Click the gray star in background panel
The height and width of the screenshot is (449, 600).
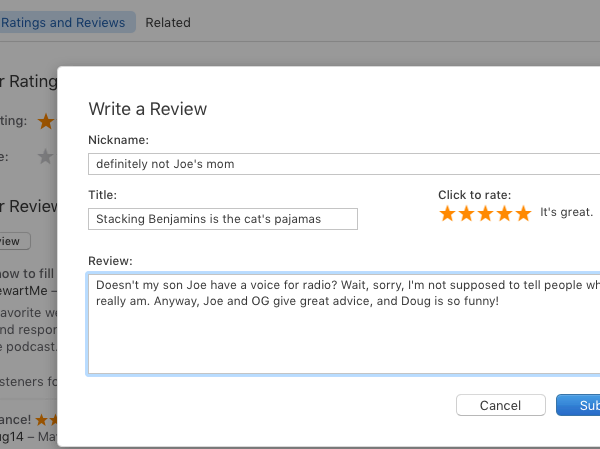tap(46, 156)
